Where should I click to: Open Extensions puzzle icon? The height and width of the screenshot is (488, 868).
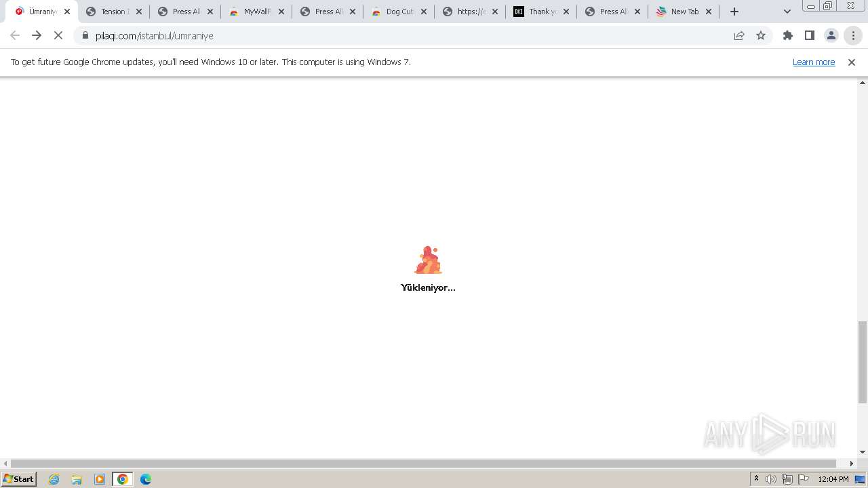[788, 36]
